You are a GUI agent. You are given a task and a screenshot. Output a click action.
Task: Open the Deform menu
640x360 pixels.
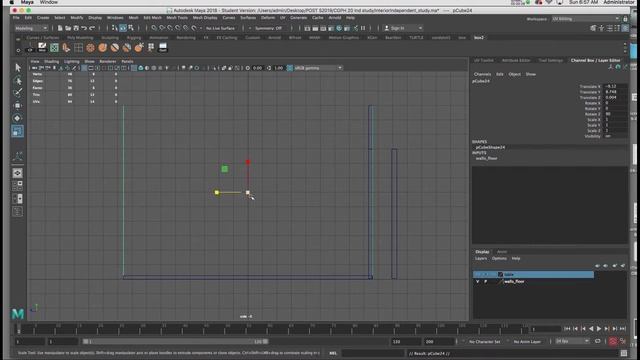coord(268,18)
